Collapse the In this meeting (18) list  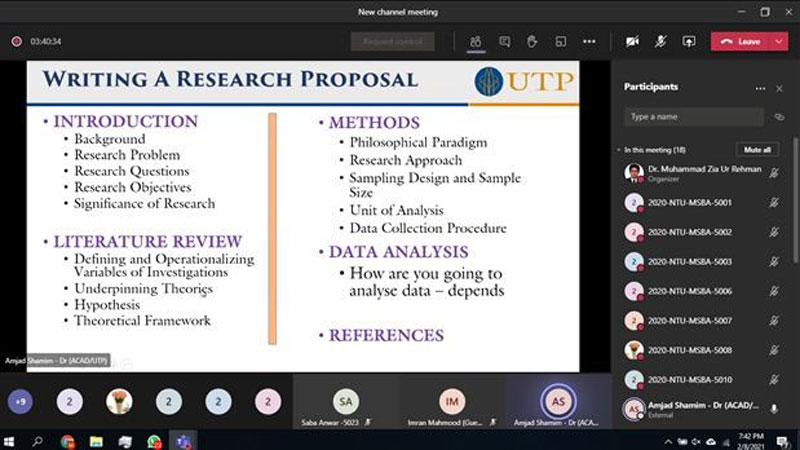618,150
